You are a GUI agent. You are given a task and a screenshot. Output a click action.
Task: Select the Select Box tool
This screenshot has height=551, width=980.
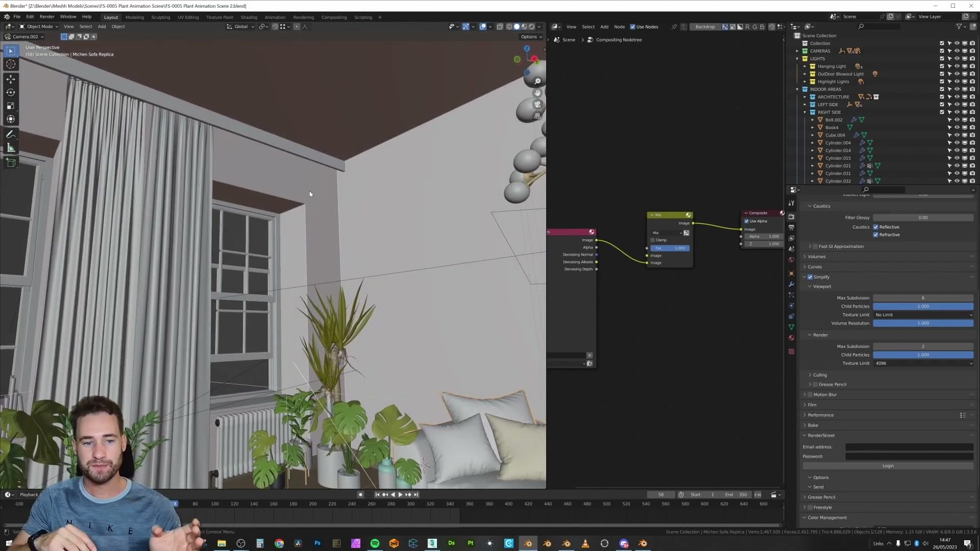click(x=11, y=51)
